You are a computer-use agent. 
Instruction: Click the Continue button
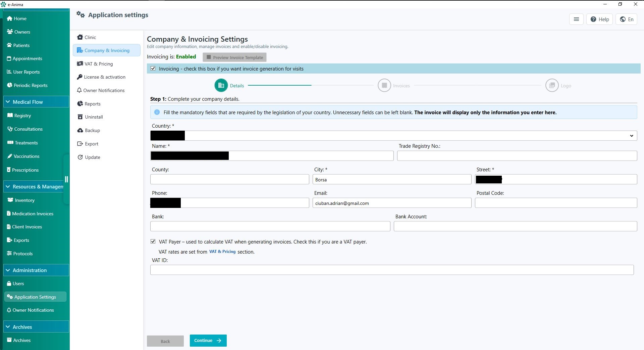tap(208, 341)
